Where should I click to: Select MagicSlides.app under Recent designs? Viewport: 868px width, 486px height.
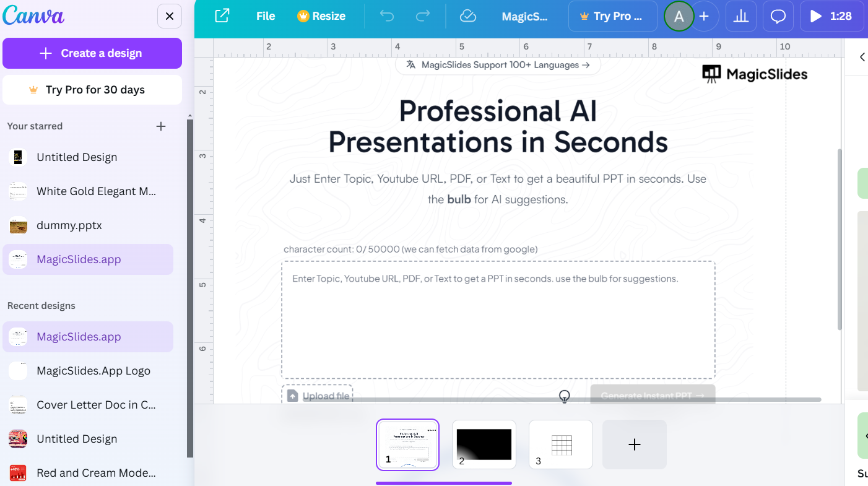pyautogui.click(x=88, y=337)
